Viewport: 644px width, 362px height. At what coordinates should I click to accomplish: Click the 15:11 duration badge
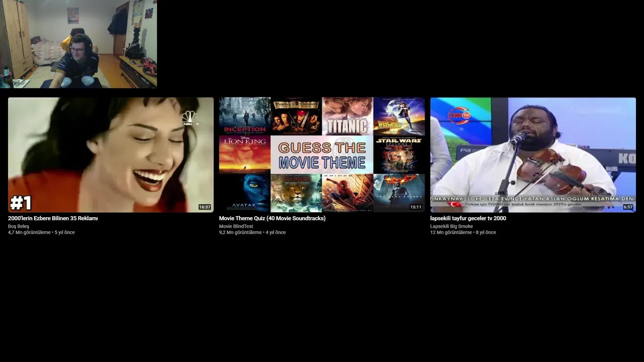(x=416, y=207)
